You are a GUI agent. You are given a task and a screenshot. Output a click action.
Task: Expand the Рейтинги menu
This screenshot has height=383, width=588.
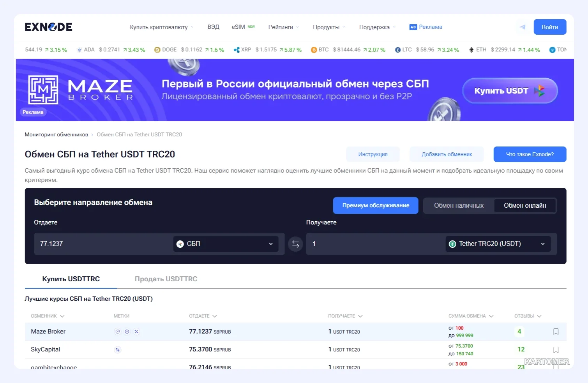(284, 27)
